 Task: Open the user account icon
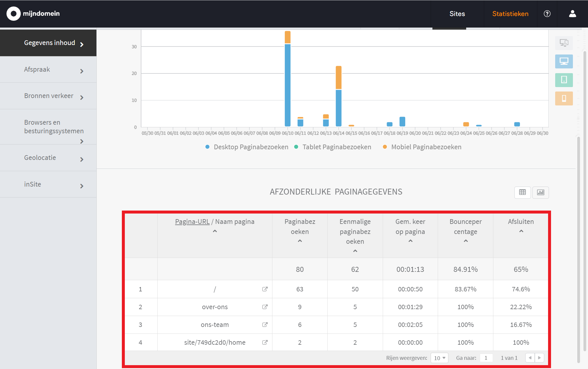[x=572, y=14]
